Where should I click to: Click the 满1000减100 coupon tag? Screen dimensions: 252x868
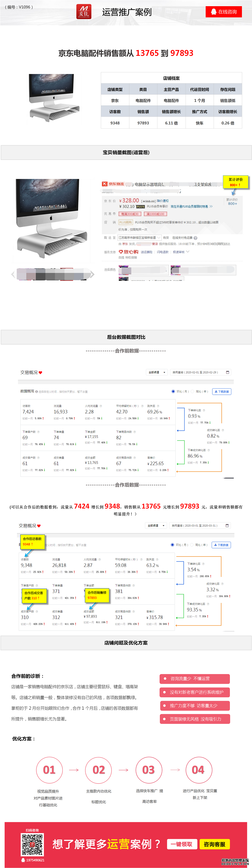coord(155,214)
